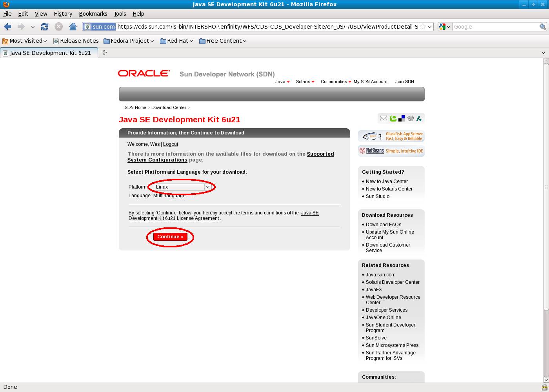Expand the Most Visited bookmarks folder
Image resolution: width=549 pixels, height=392 pixels.
(x=24, y=41)
